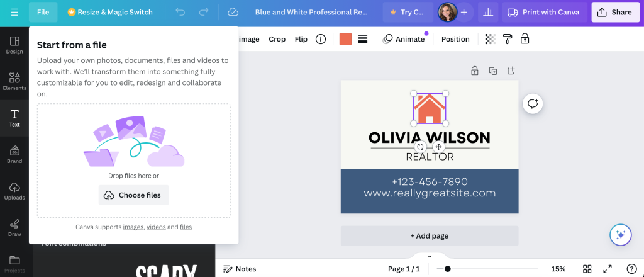Image resolution: width=644 pixels, height=277 pixels.
Task: Check cloud save status icon
Action: [x=233, y=13]
